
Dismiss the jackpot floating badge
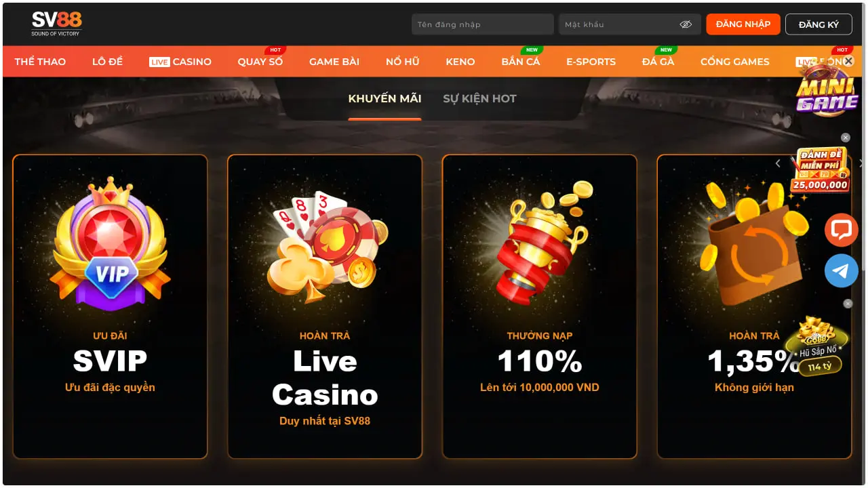click(848, 304)
